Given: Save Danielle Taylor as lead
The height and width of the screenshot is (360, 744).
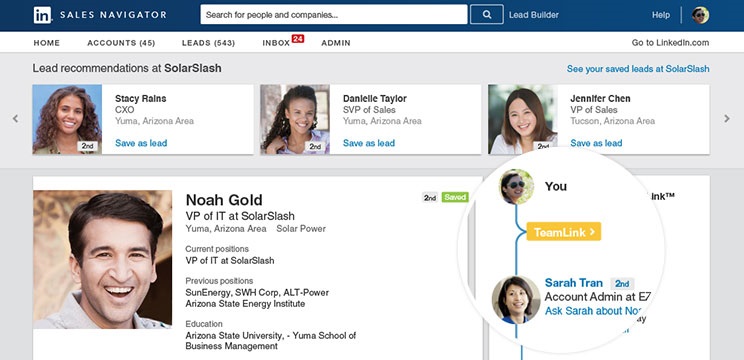Looking at the screenshot, I should click(369, 143).
